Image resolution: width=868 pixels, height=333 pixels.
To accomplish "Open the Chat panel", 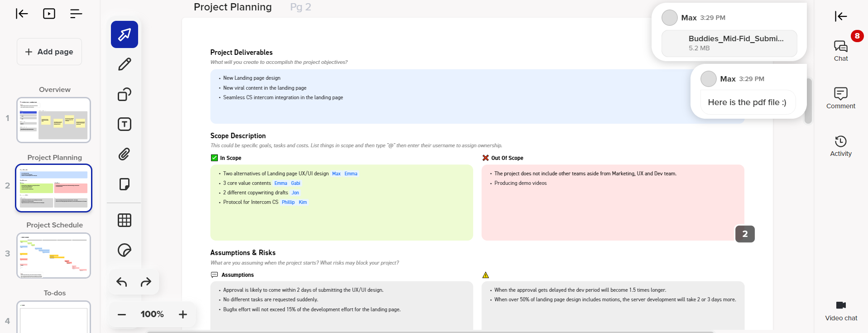I will [841, 50].
